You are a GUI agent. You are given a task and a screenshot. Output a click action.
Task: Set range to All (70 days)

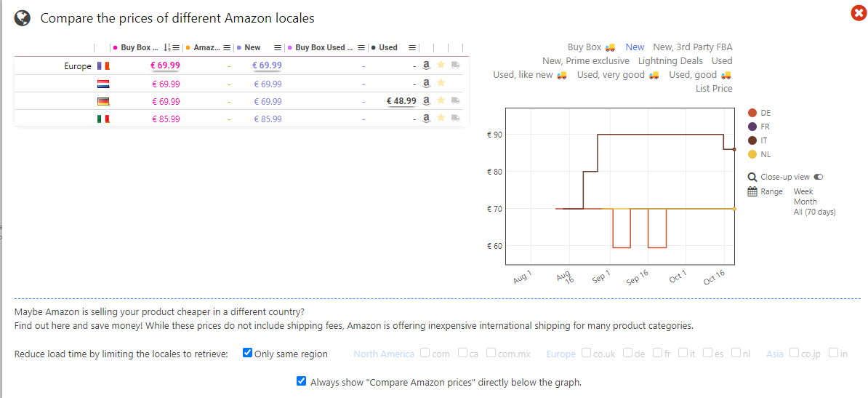pyautogui.click(x=814, y=212)
